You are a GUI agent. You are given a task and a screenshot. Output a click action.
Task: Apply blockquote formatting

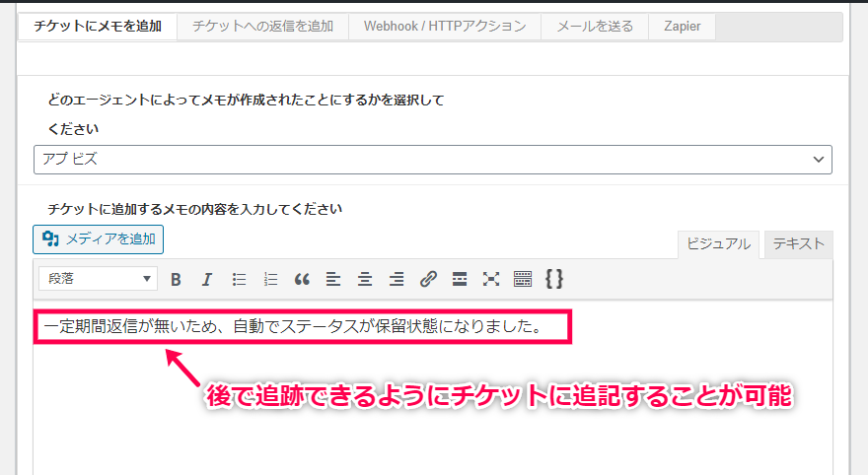click(x=302, y=279)
